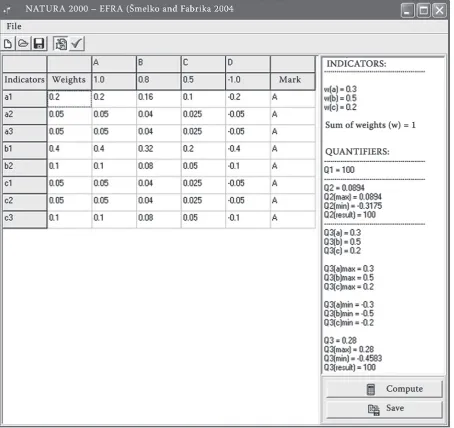Click column header A
This screenshot has width=454, height=428.
pyautogui.click(x=114, y=64)
